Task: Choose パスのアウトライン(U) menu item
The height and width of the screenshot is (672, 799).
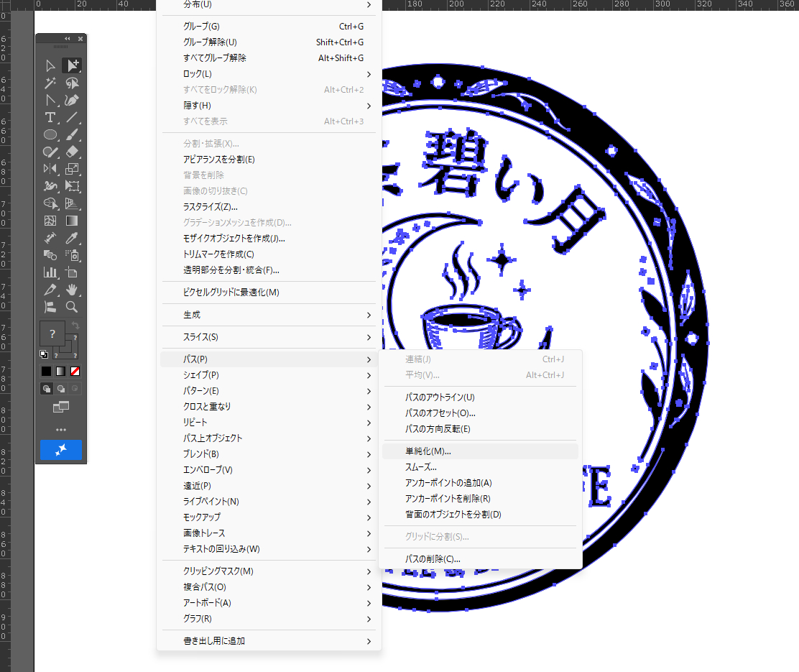Action: click(481, 397)
